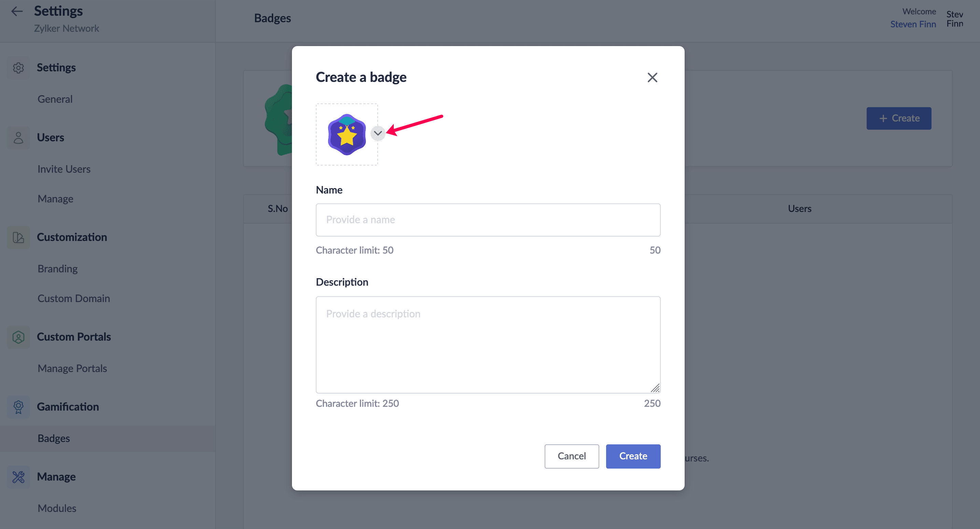Click the back arrow beside Settings
The height and width of the screenshot is (529, 980).
(17, 11)
